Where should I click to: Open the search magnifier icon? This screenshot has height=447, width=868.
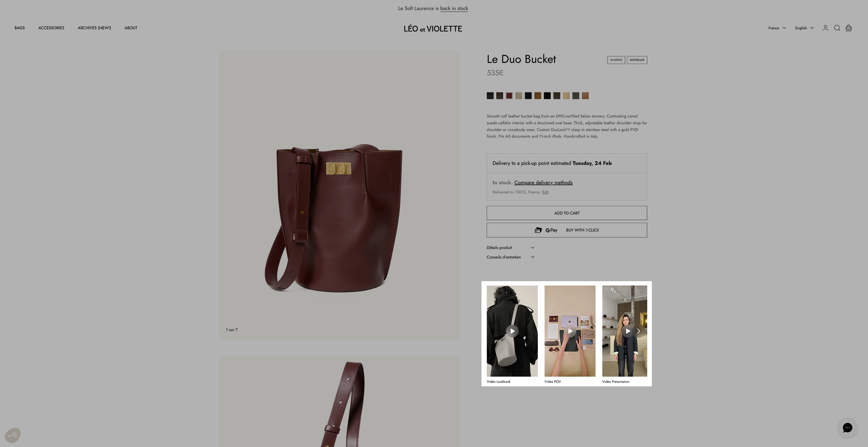point(837,28)
